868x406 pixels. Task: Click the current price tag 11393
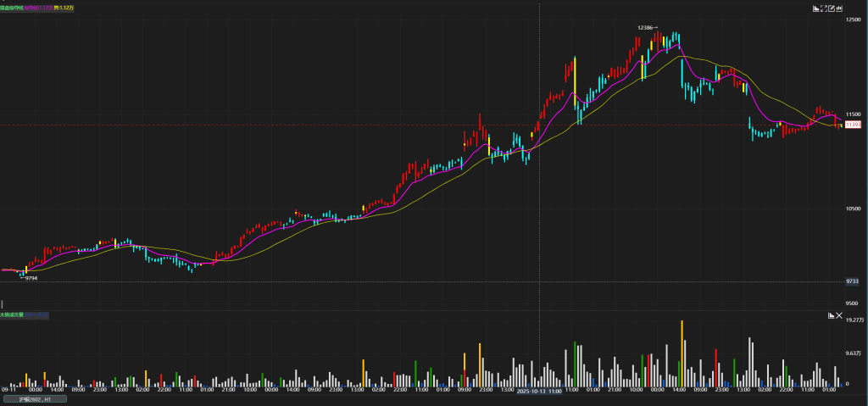[x=854, y=125]
